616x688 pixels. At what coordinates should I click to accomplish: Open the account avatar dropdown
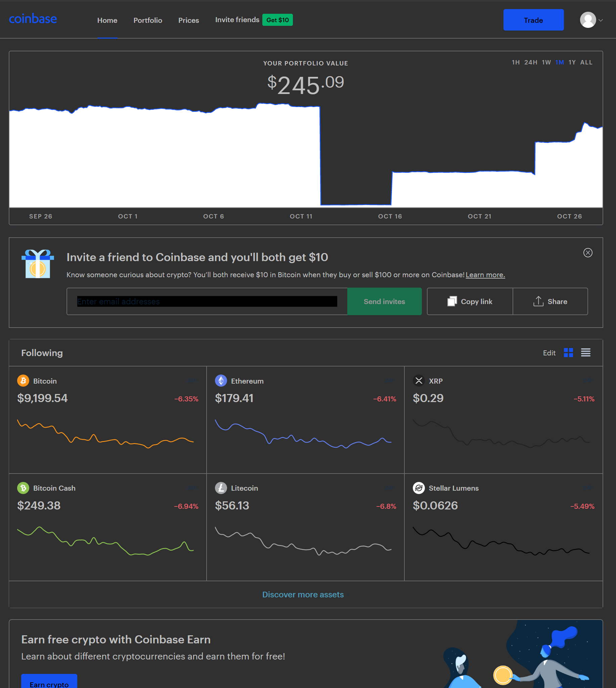(x=588, y=20)
